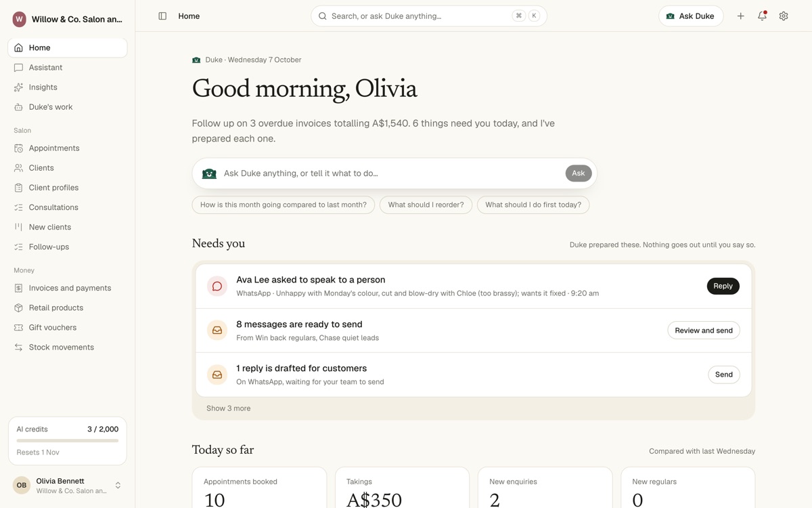Click the Appointments calendar icon
This screenshot has height=508, width=812.
point(18,148)
